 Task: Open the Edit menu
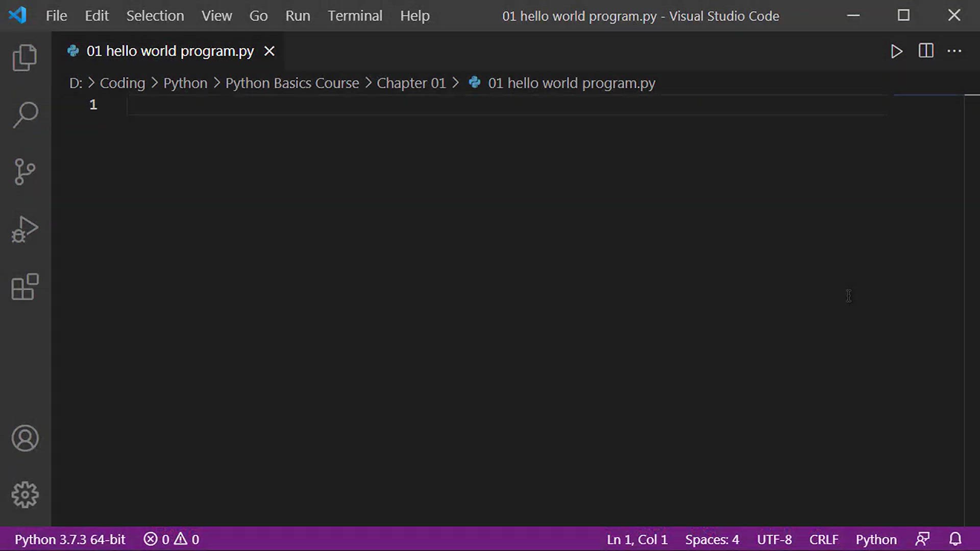pos(96,16)
